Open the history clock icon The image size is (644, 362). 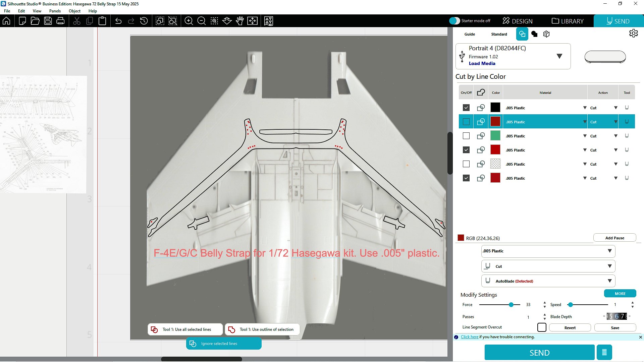pyautogui.click(x=144, y=21)
